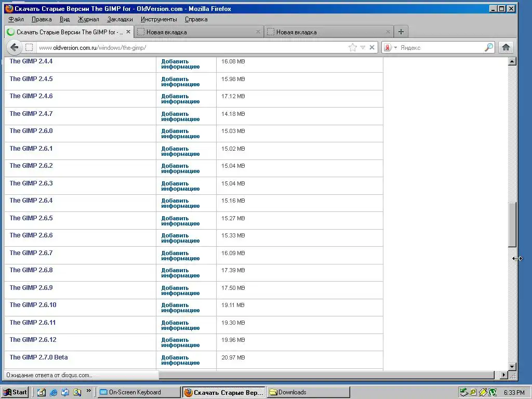Stop page loading with the X button

(x=372, y=47)
